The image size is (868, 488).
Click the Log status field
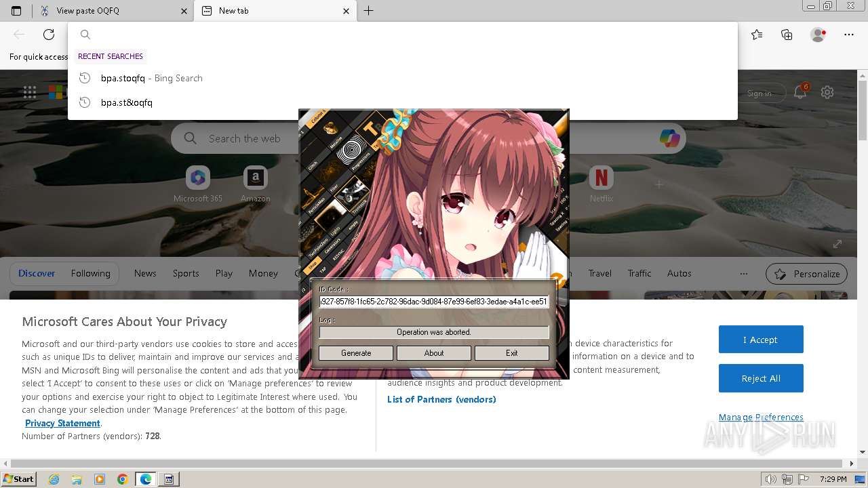click(x=434, y=332)
